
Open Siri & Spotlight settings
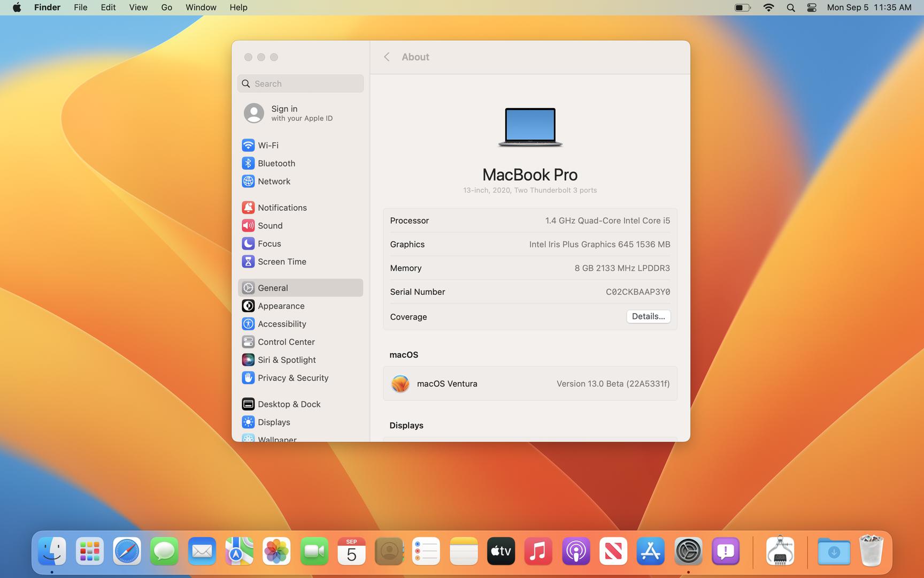tap(300, 360)
